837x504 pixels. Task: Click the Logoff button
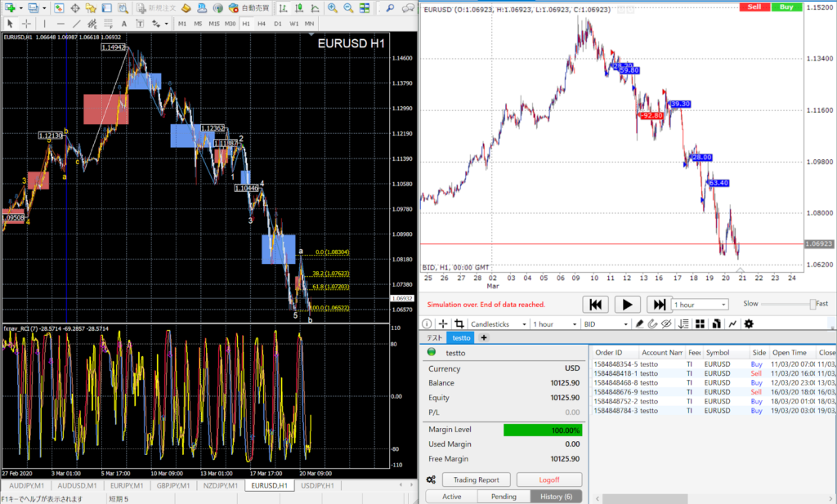pyautogui.click(x=549, y=479)
